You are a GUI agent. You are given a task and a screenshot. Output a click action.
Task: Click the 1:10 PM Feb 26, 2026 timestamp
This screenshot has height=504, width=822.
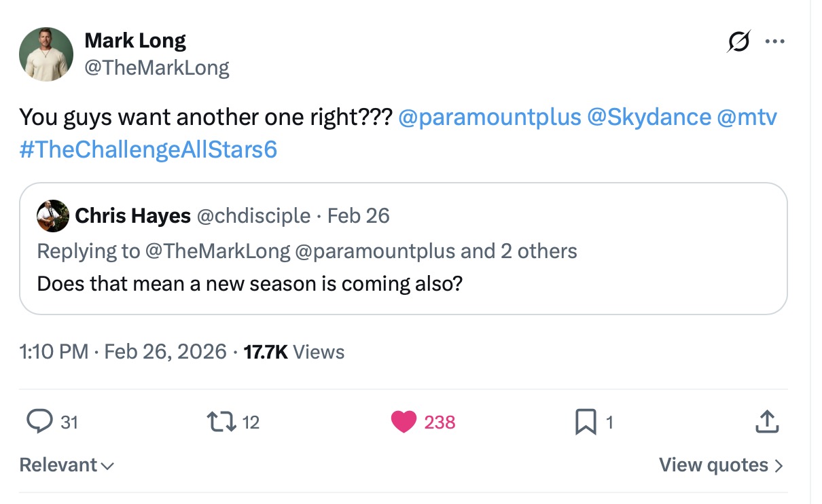tap(123, 352)
